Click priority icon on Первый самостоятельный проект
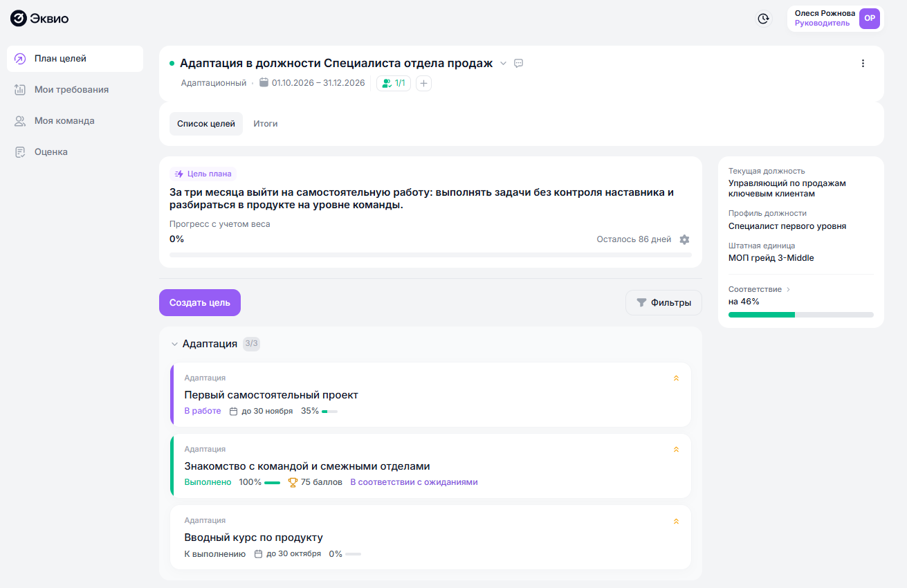 (676, 378)
